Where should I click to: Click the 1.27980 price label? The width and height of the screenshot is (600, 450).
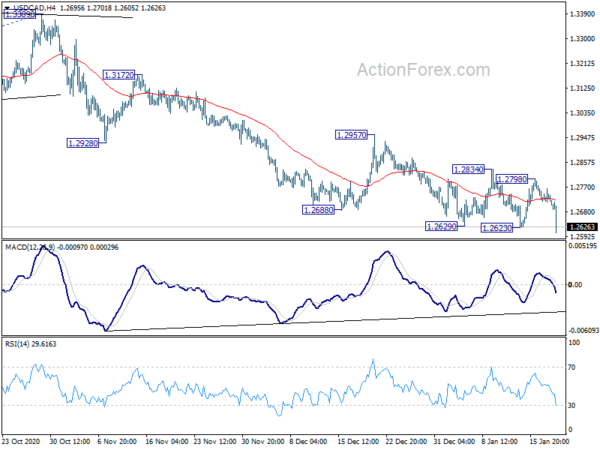pyautogui.click(x=512, y=179)
